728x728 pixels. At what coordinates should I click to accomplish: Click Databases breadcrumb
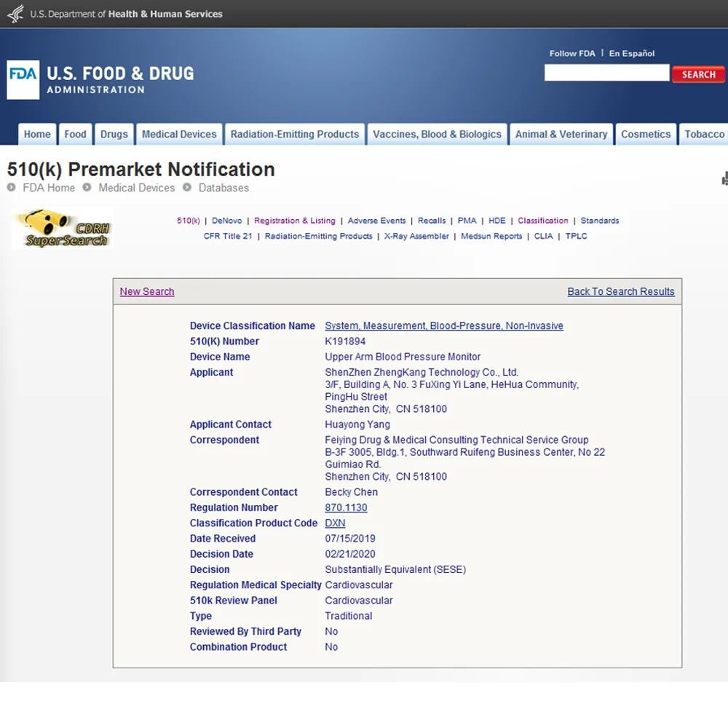(223, 188)
